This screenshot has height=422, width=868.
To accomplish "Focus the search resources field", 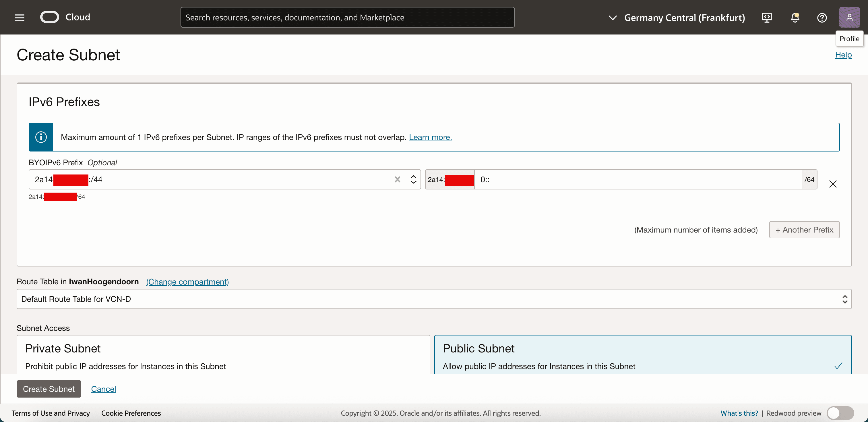I will pyautogui.click(x=347, y=18).
